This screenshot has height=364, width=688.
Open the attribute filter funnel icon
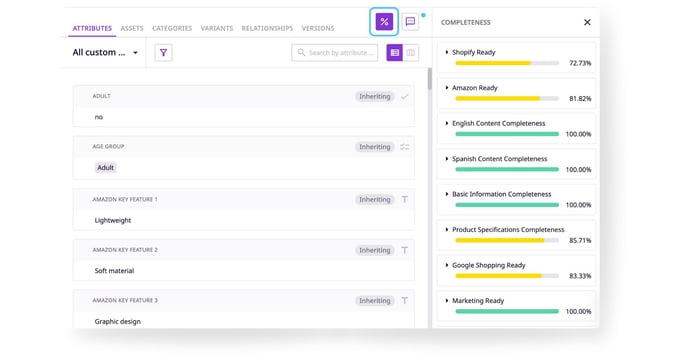(x=163, y=53)
